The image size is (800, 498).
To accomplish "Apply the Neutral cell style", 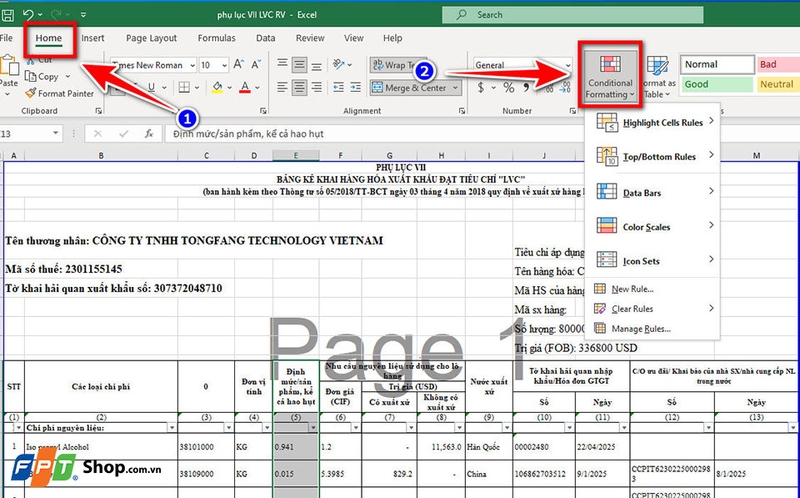I will pos(778,84).
